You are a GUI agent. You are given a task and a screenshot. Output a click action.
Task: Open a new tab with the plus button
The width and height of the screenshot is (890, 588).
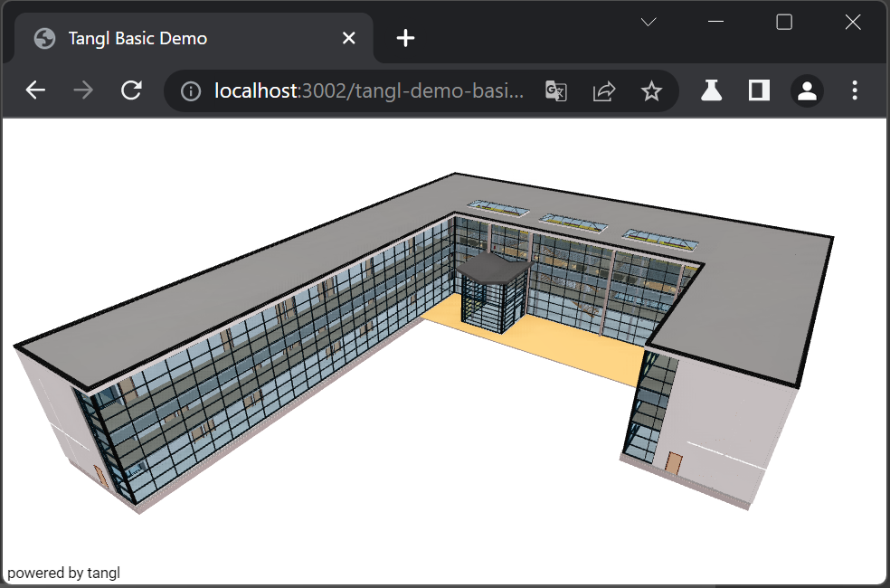[x=404, y=38]
